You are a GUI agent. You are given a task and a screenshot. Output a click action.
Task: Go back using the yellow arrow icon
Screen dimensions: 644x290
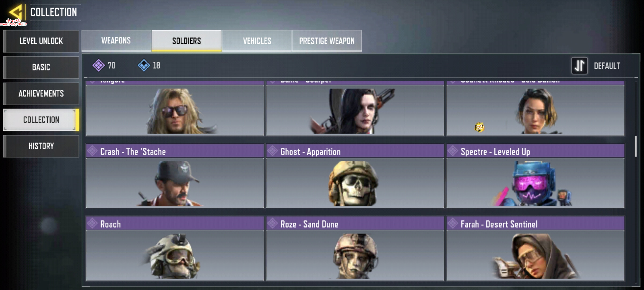point(16,12)
